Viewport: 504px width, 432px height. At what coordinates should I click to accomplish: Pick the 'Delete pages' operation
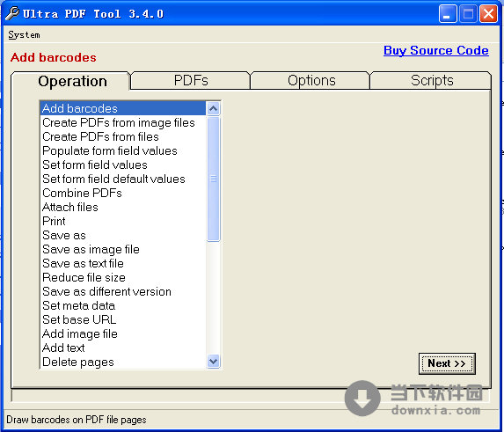click(123, 362)
